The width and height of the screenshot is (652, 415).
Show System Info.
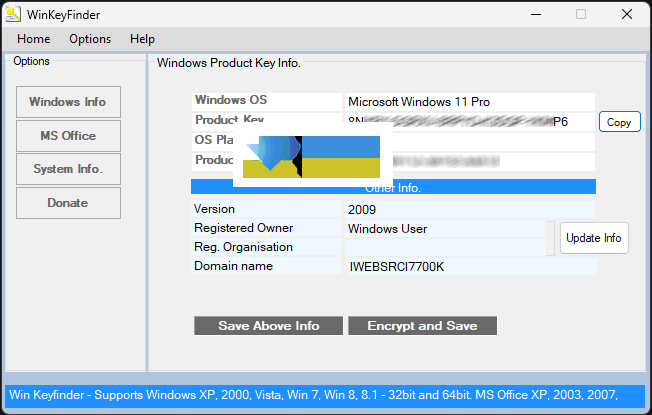(x=68, y=169)
